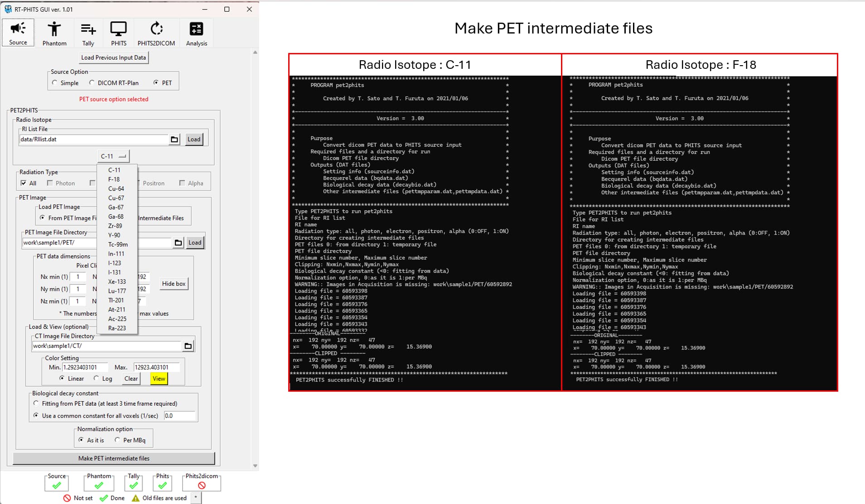Browse for CT Image File Directory
Screen dimensions: 865x504
coord(188,346)
